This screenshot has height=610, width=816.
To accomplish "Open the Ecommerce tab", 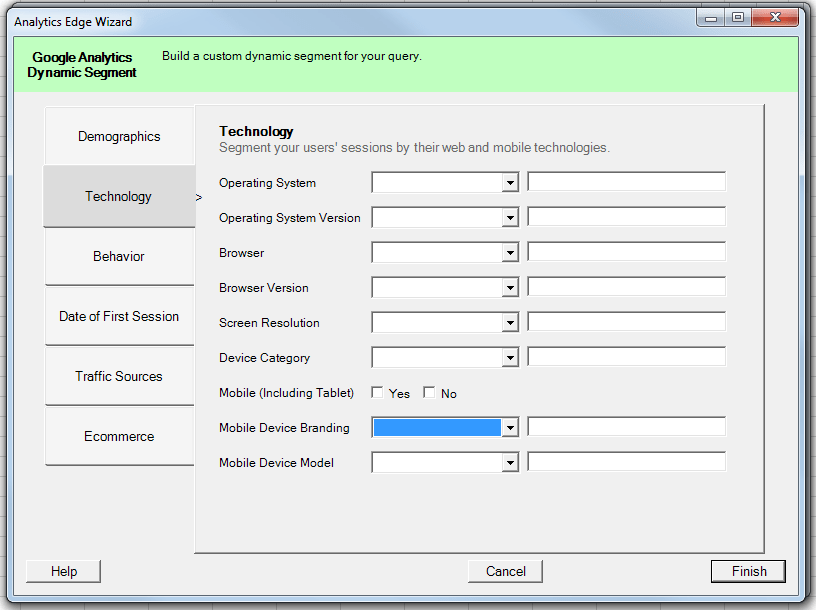I will (x=119, y=437).
